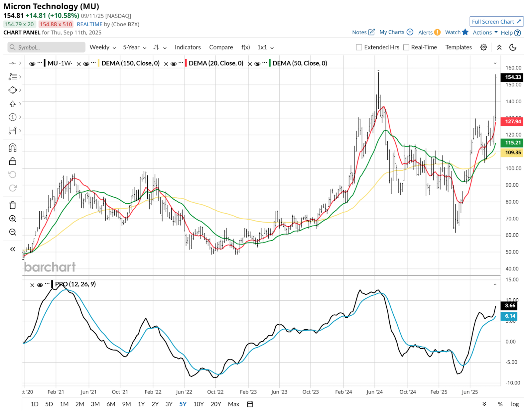Screen dimensions: 532x416
Task: Click My Charts link
Action: [396, 32]
